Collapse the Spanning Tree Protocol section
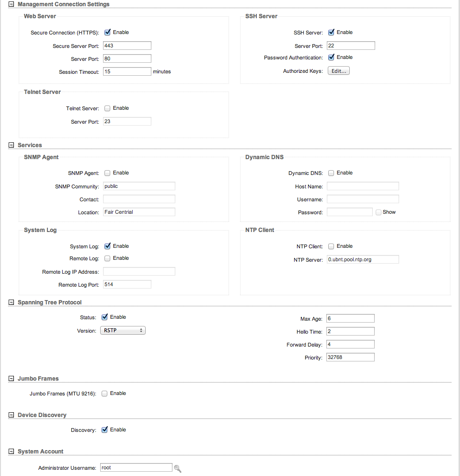This screenshot has height=476, width=460. point(11,302)
